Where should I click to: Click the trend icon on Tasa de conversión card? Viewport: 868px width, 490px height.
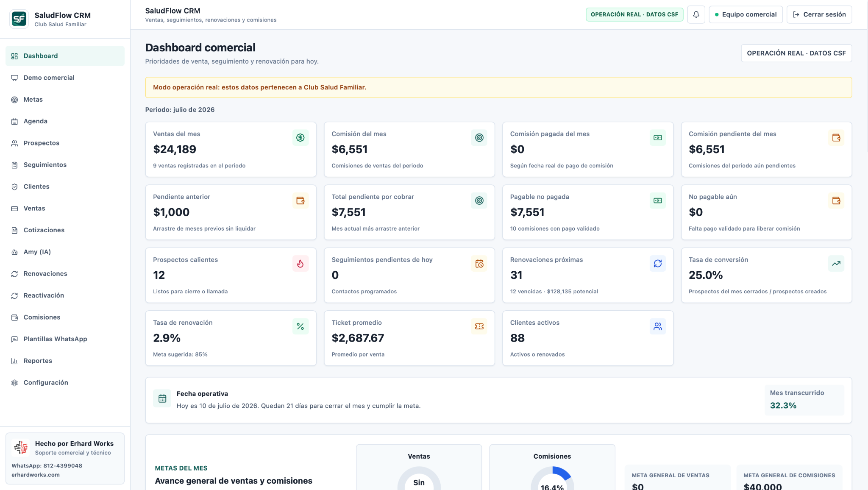(836, 264)
